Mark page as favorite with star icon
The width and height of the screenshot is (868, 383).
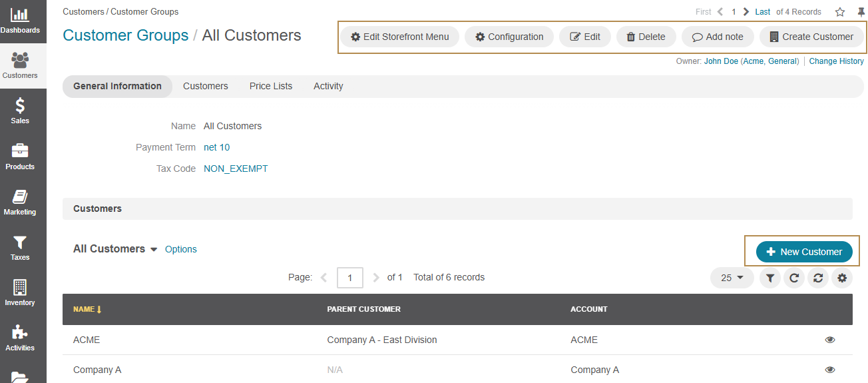(840, 12)
